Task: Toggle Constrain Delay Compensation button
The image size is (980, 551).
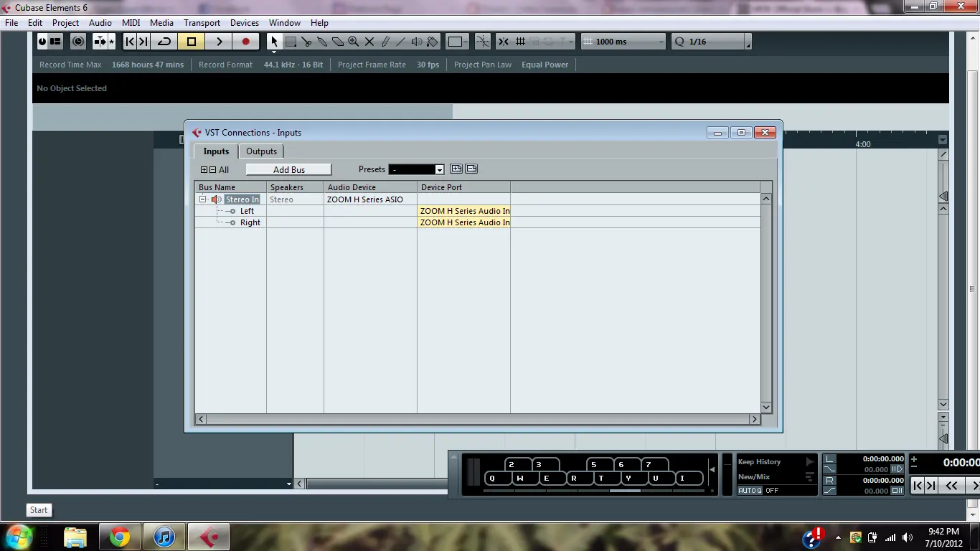Action: [x=78, y=42]
